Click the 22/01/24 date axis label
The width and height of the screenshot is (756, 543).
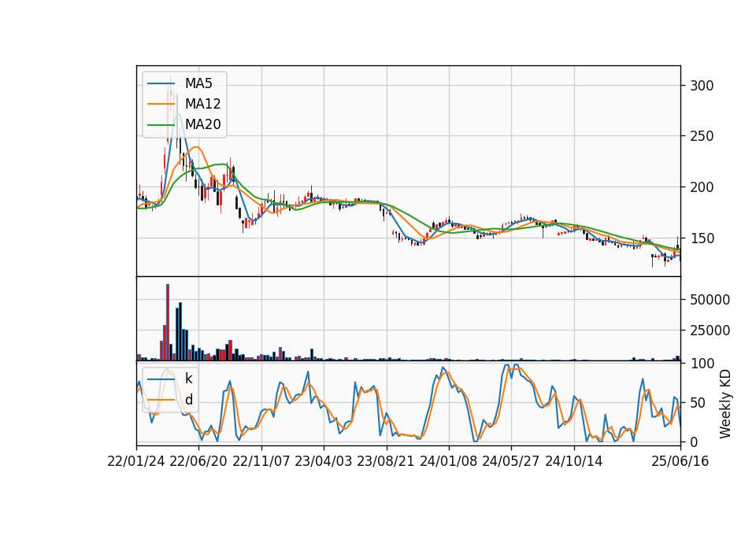(136, 461)
